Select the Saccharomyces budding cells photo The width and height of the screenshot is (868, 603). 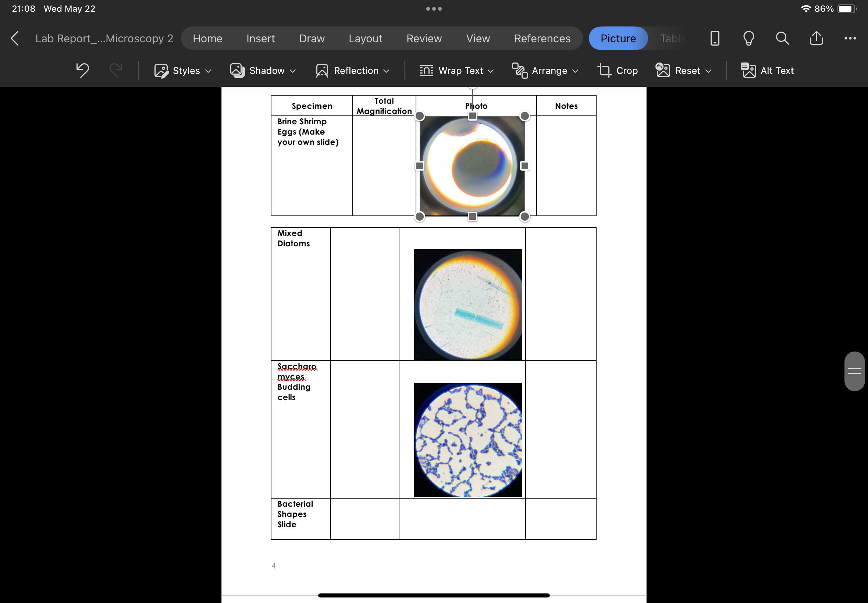(468, 440)
